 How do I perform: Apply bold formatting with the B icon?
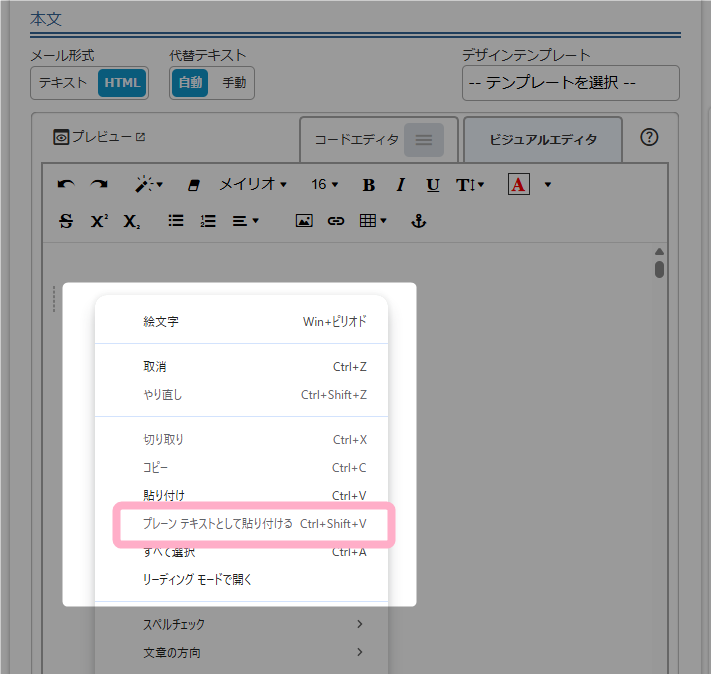pyautogui.click(x=368, y=185)
